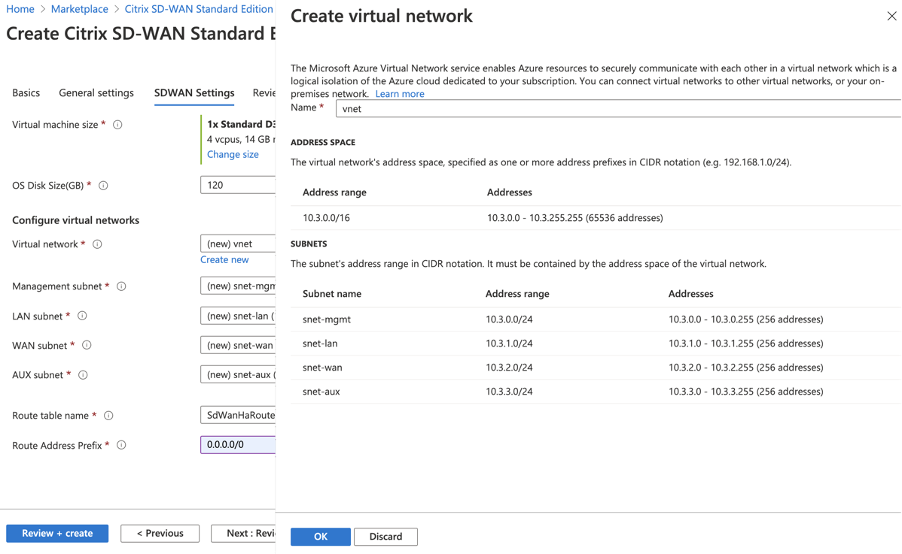Show OS Disk Size info tooltip icon

coord(104,186)
